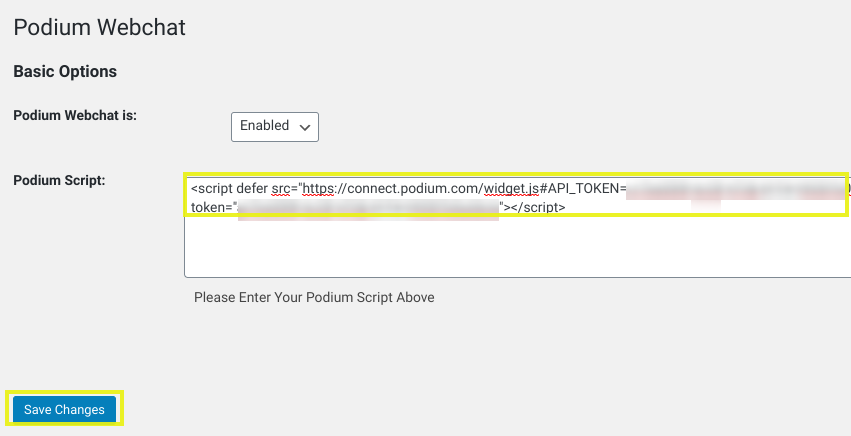Click 'Please Enter Your Podium Script Above' hint
This screenshot has width=851, height=436.
coord(314,298)
